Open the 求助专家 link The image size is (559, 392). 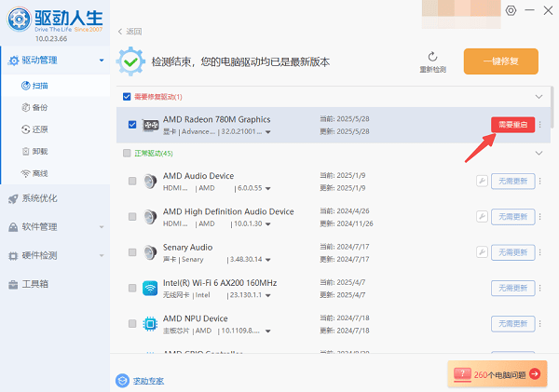[149, 381]
